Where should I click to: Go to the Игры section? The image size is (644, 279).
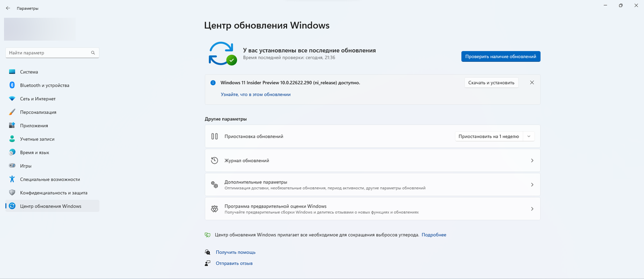pos(52,166)
